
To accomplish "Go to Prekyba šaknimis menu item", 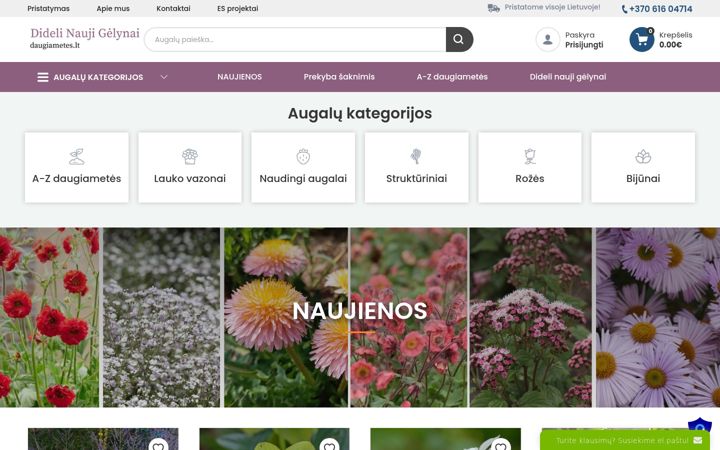I will (x=339, y=77).
